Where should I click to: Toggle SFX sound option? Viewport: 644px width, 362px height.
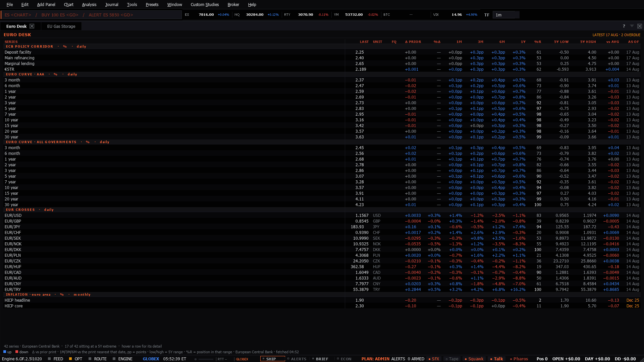tap(434, 359)
